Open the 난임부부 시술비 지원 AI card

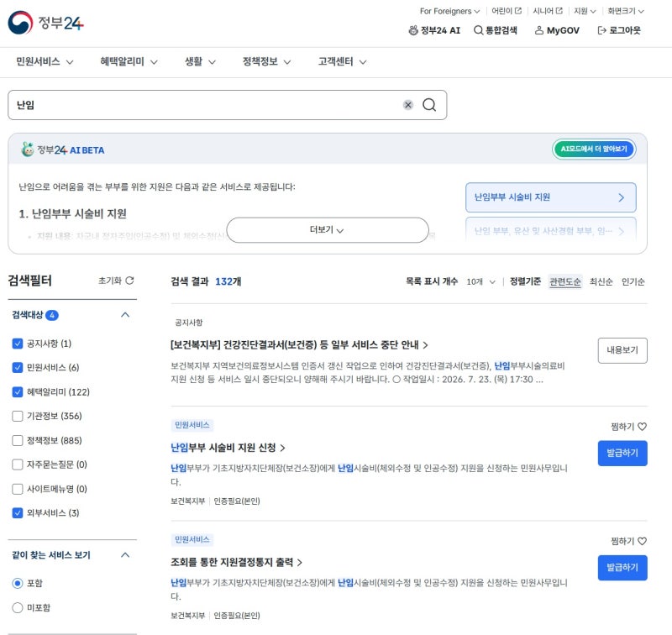pyautogui.click(x=551, y=197)
